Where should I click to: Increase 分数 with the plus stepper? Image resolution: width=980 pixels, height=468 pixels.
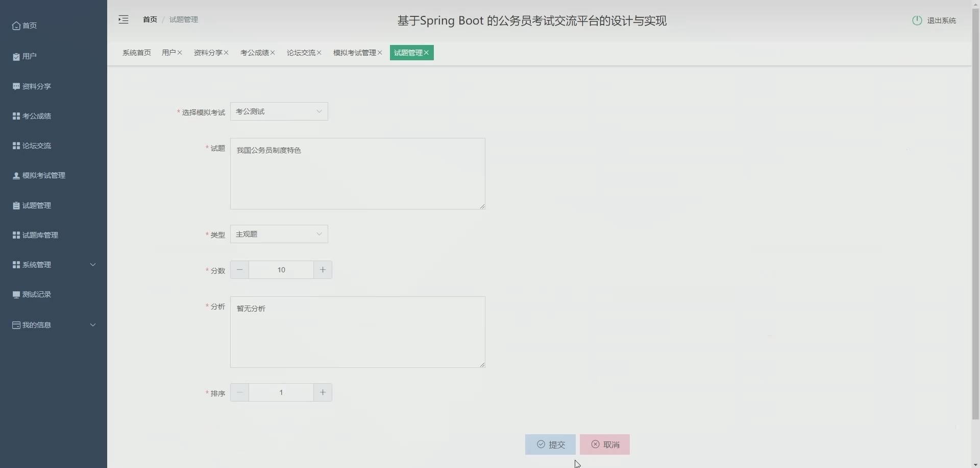click(x=322, y=270)
